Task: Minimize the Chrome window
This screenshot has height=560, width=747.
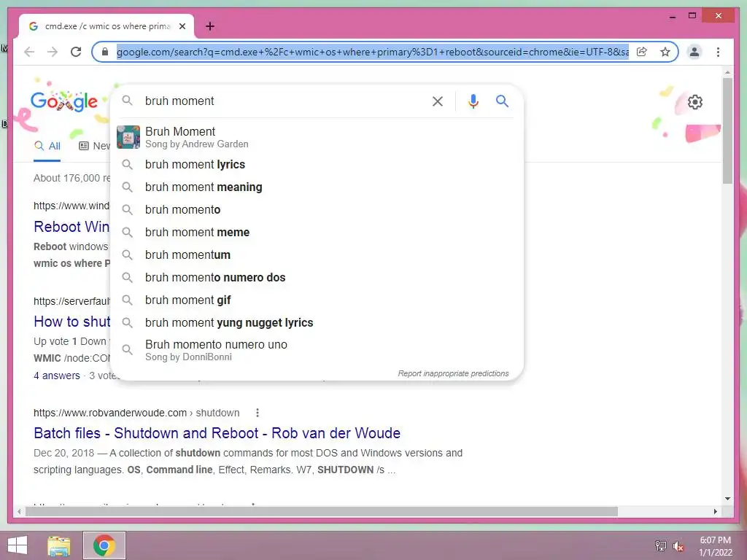Action: coord(673,16)
